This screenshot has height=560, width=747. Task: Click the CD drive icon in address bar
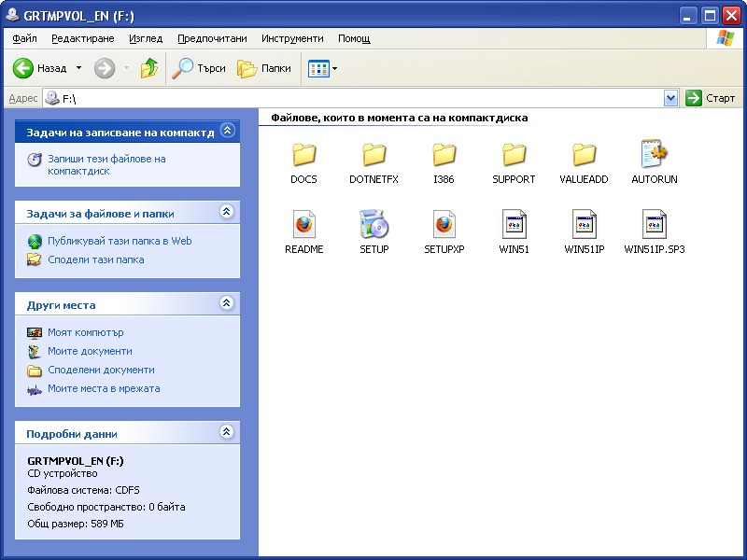[51, 98]
